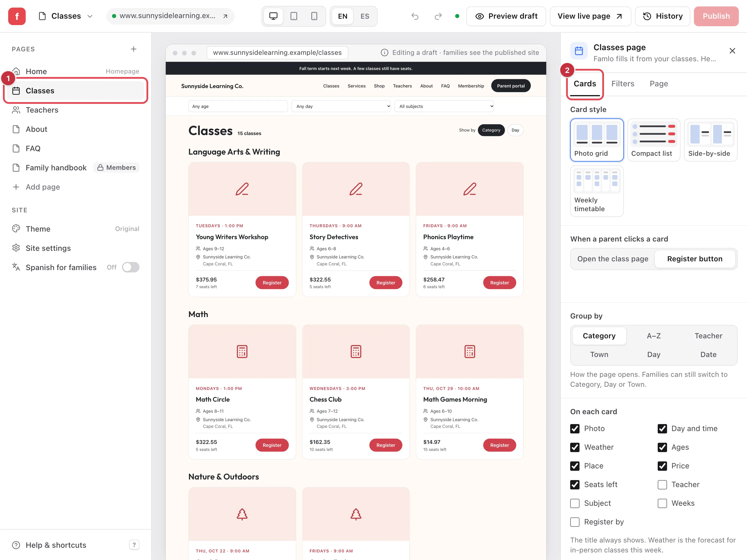Register for Chess Club class
747x560 pixels.
tap(386, 445)
